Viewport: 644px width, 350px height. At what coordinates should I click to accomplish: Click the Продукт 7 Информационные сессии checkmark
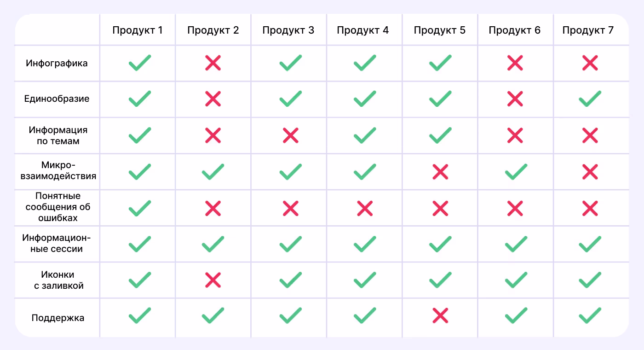(x=590, y=244)
